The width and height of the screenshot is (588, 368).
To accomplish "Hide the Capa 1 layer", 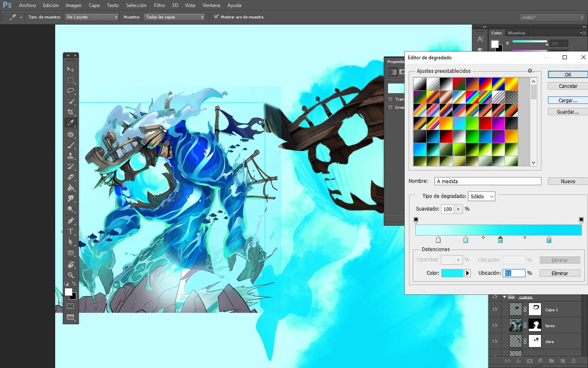I will click(x=495, y=310).
